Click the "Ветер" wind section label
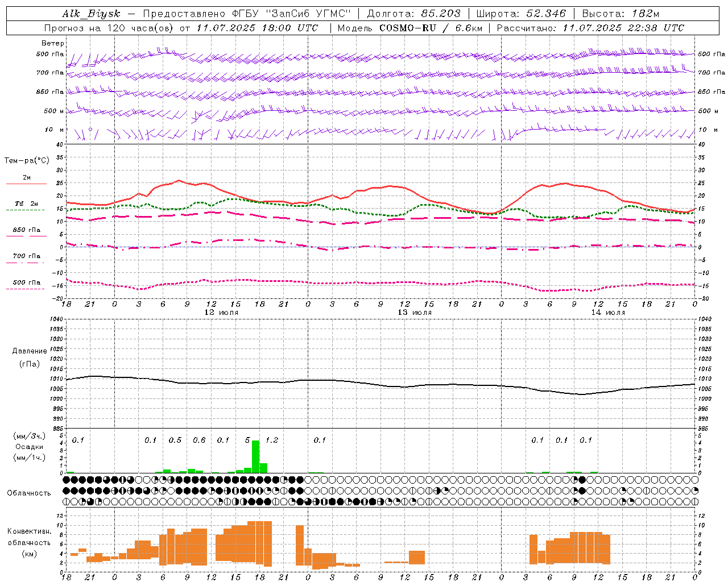This screenshot has width=728, height=582. (53, 43)
